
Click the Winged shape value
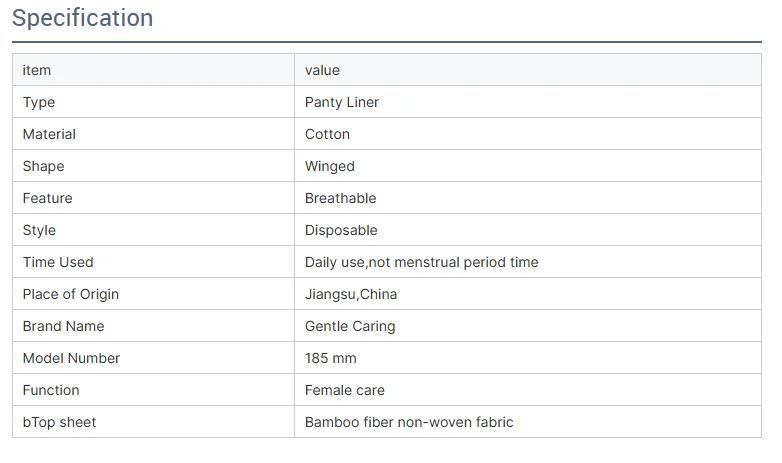pos(330,166)
